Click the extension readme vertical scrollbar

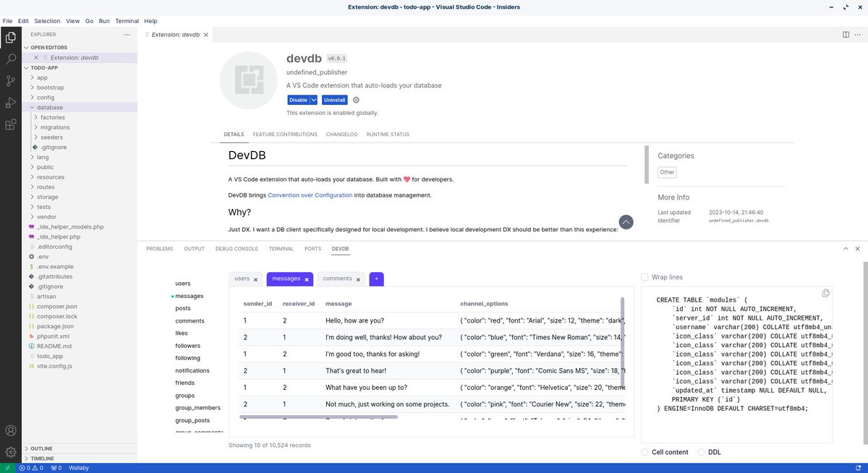(x=645, y=165)
